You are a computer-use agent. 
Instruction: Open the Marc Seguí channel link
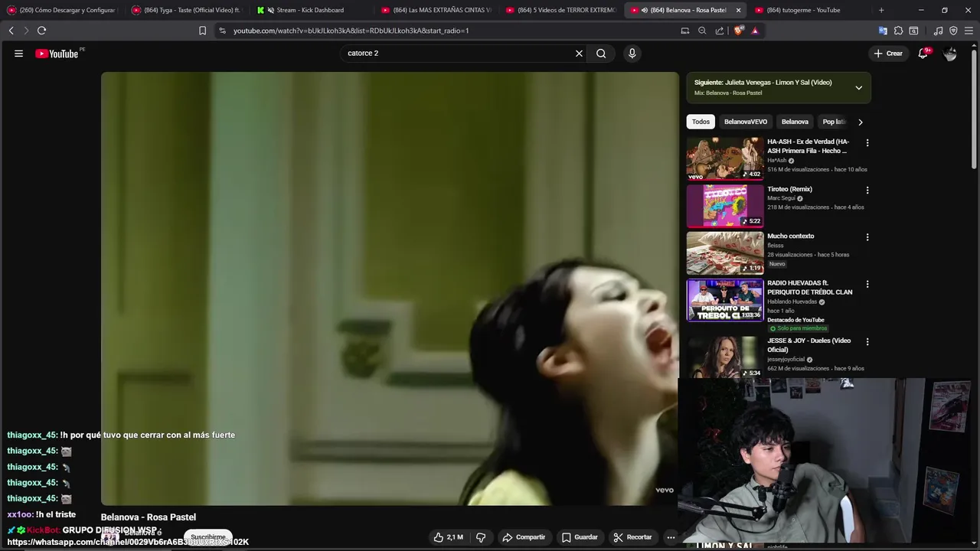click(781, 198)
